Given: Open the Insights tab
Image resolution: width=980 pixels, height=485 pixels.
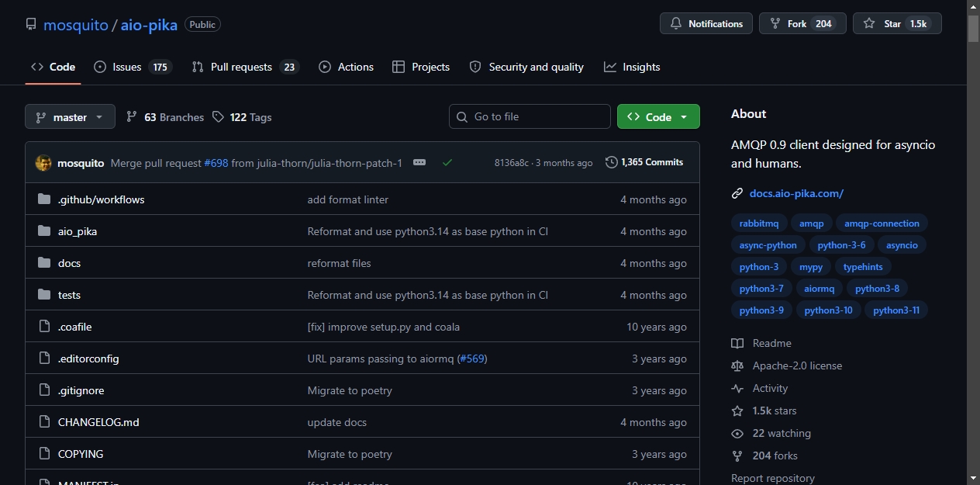Looking at the screenshot, I should pyautogui.click(x=632, y=67).
